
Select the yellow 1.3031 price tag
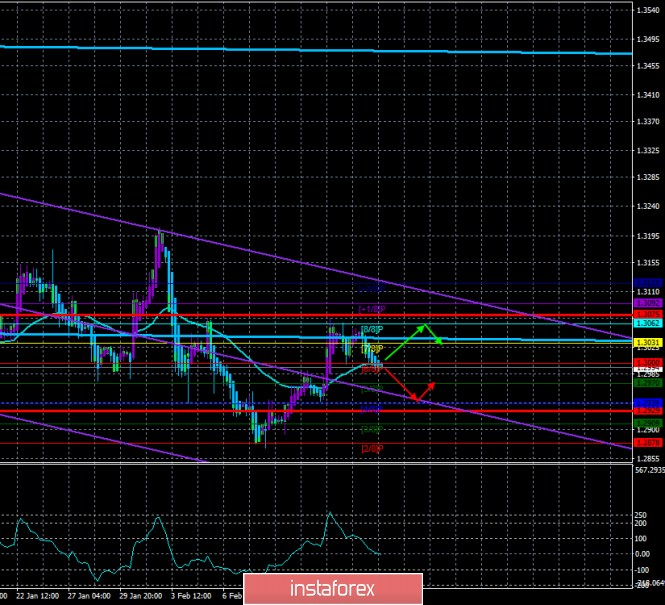click(648, 343)
